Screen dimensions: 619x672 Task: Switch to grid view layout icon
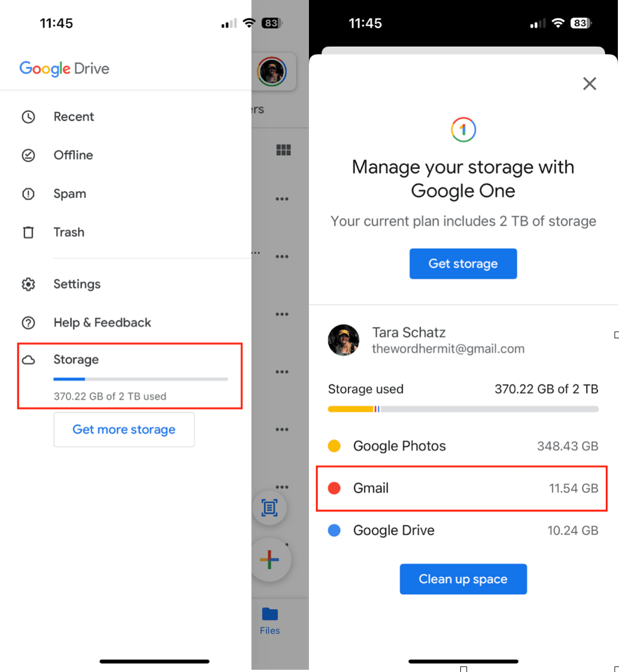pos(283,150)
